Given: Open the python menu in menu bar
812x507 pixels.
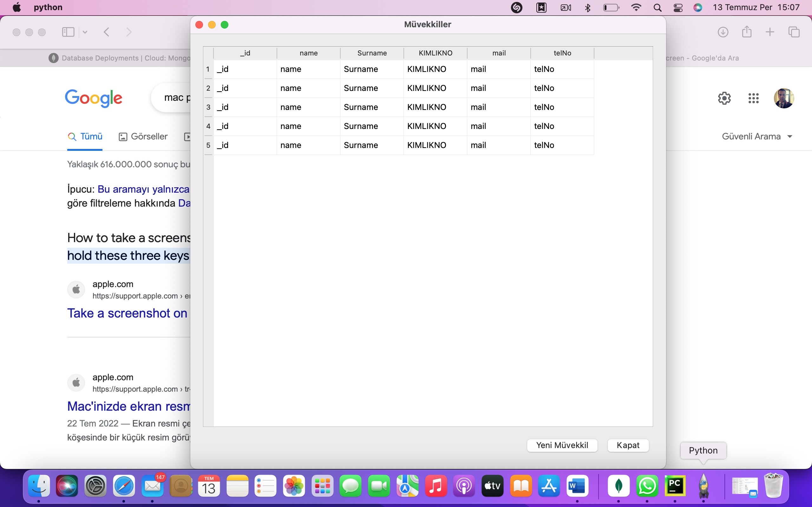Looking at the screenshot, I should [48, 7].
